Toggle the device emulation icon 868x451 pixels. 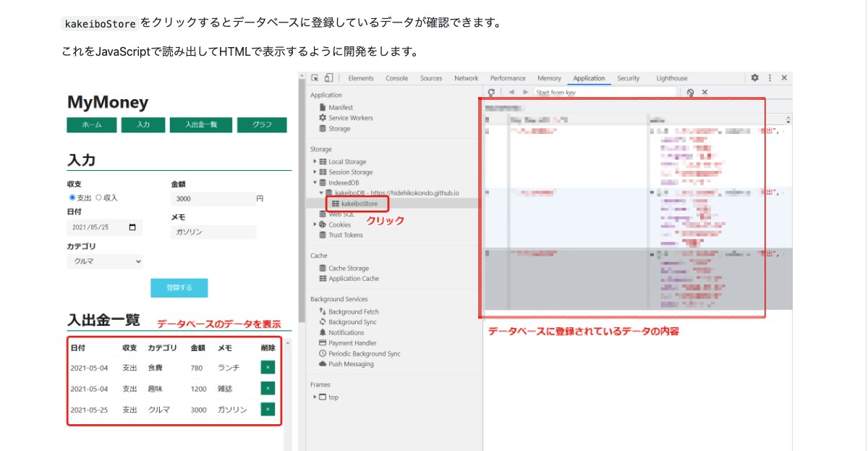tap(330, 77)
